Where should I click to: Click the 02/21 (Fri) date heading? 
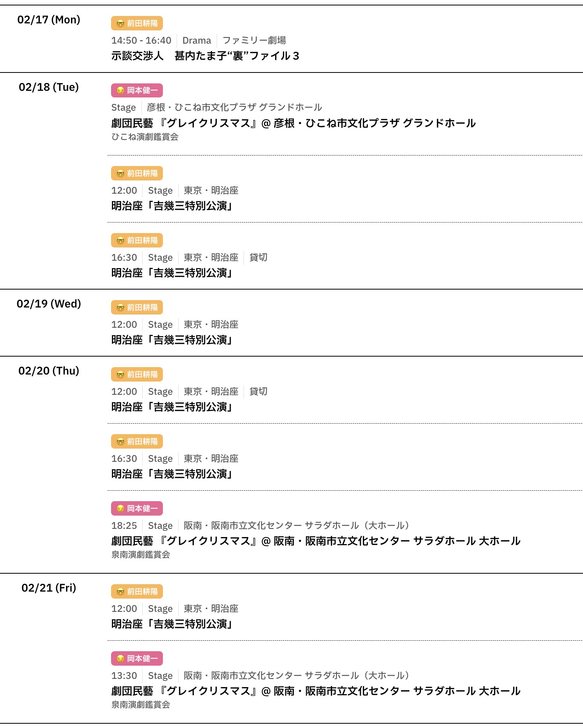tap(49, 588)
